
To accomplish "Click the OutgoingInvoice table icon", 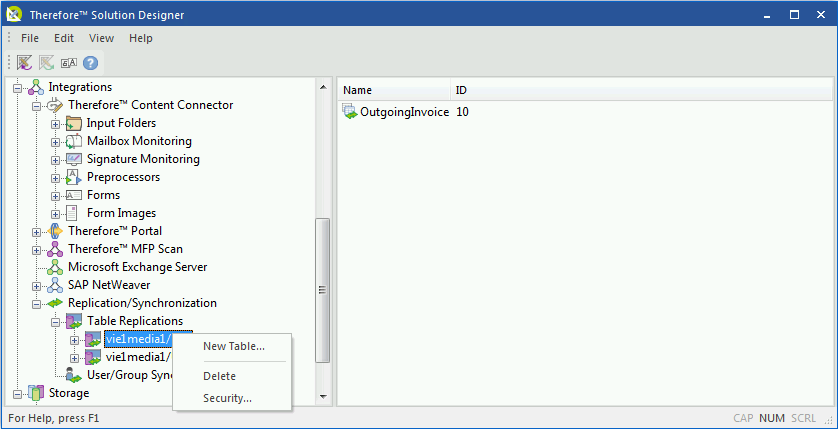I will pos(349,112).
